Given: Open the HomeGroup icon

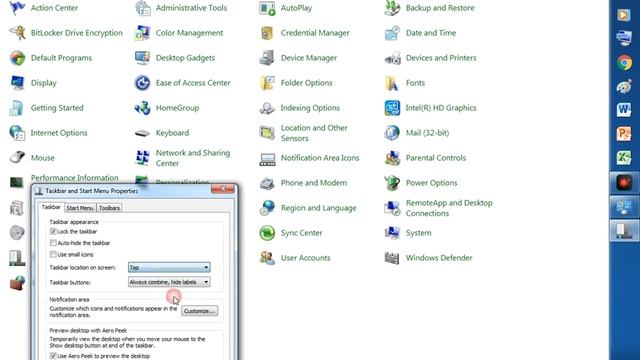Looking at the screenshot, I should (142, 108).
